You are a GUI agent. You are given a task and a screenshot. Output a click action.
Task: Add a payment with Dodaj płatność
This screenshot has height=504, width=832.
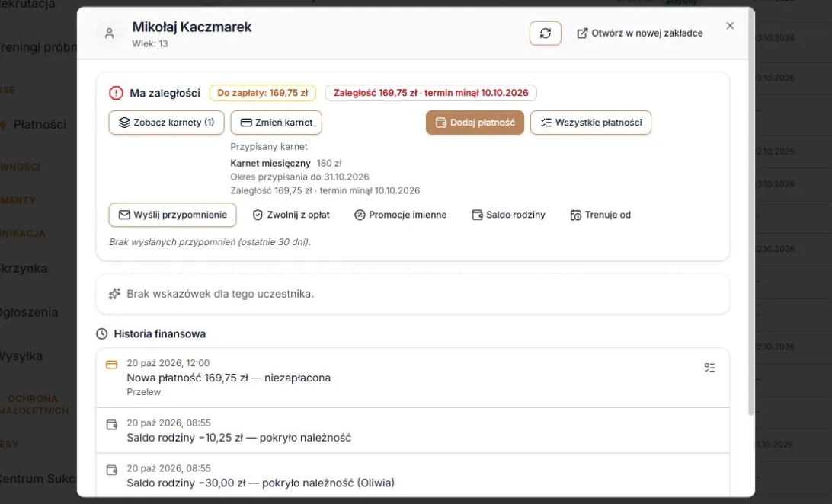[x=475, y=123]
